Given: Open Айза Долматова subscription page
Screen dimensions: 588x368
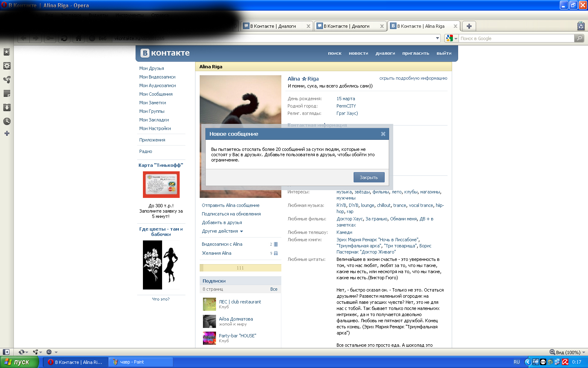Looking at the screenshot, I should 236,319.
